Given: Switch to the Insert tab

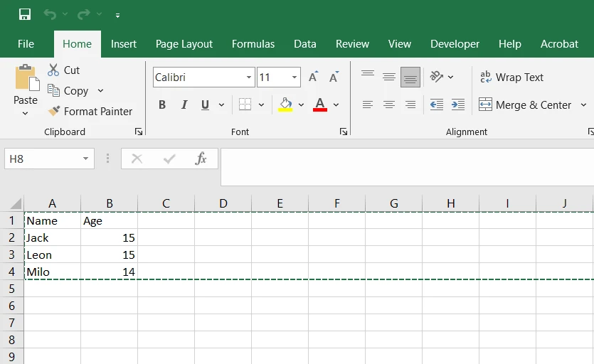Looking at the screenshot, I should click(x=124, y=43).
